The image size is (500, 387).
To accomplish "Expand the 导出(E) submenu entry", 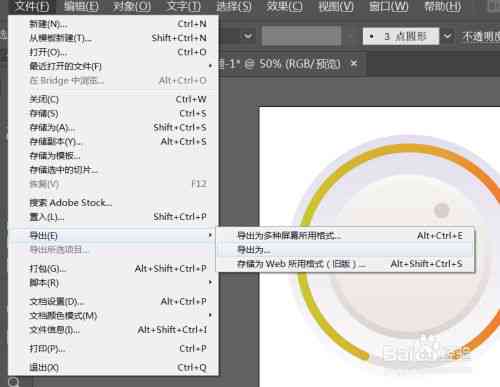I will tap(113, 236).
